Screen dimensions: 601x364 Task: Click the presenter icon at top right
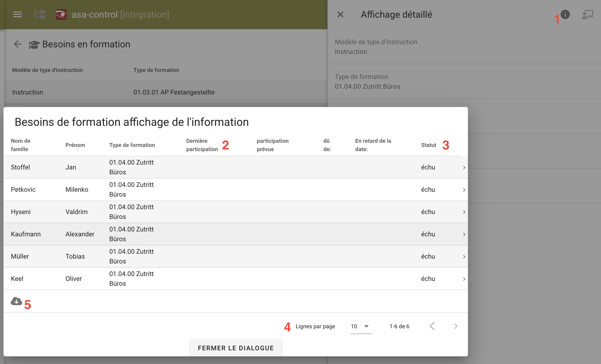coord(587,14)
